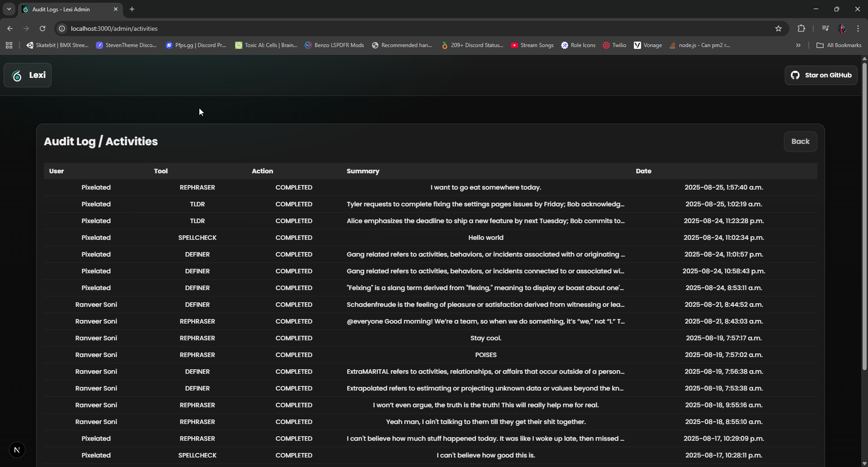868x467 pixels.
Task: Select summary starting 'Alice emphasizes the deadline'
Action: pos(486,221)
